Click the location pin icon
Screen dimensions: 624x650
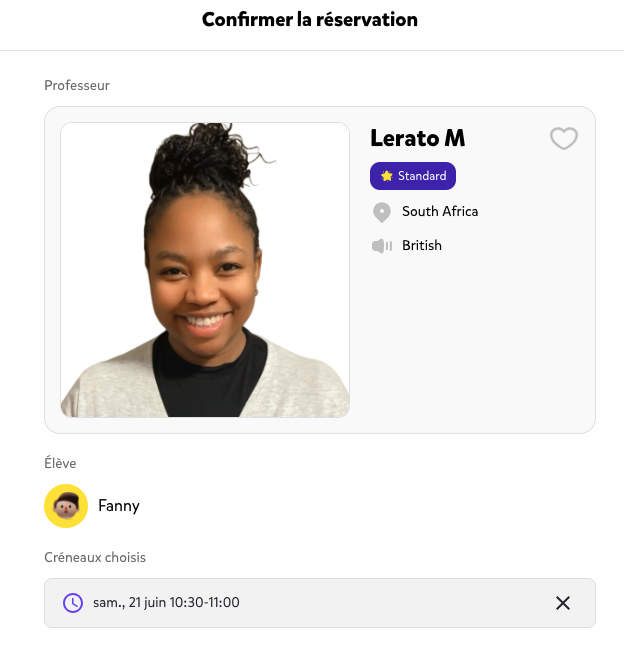(x=381, y=212)
